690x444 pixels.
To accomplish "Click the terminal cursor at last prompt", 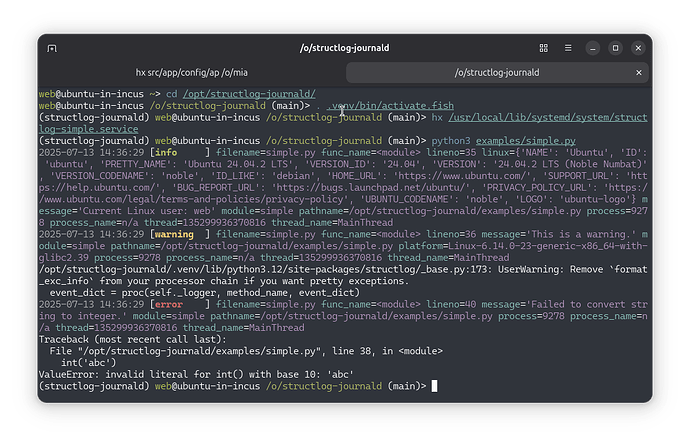I will [x=434, y=386].
